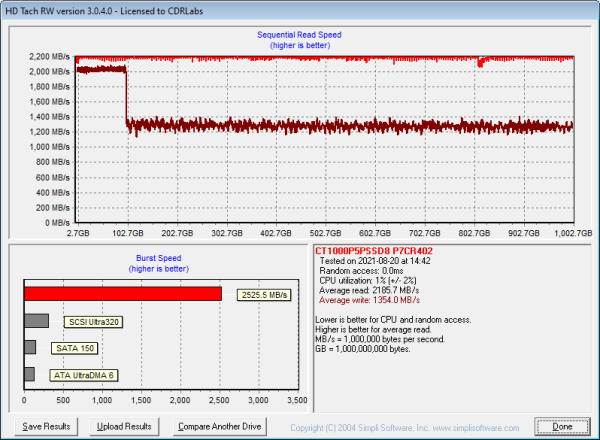
Task: Click the 2525.5 MB/s burst label
Action: coord(264,295)
